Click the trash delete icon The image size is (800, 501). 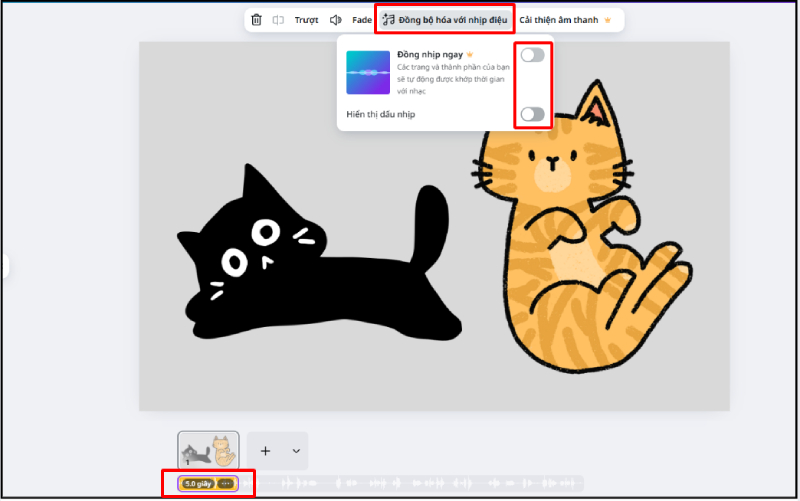pos(257,20)
